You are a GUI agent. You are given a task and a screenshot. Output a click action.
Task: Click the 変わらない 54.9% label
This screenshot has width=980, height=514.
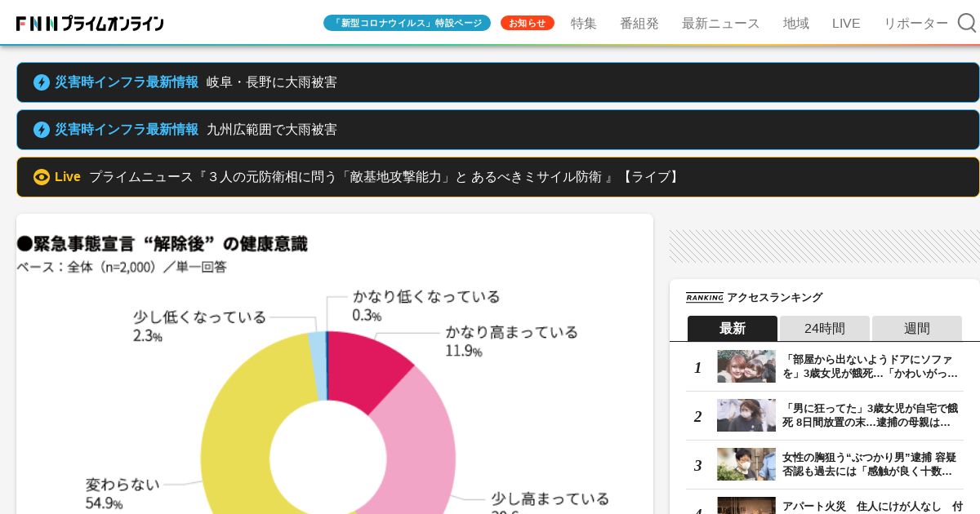pyautogui.click(x=122, y=494)
